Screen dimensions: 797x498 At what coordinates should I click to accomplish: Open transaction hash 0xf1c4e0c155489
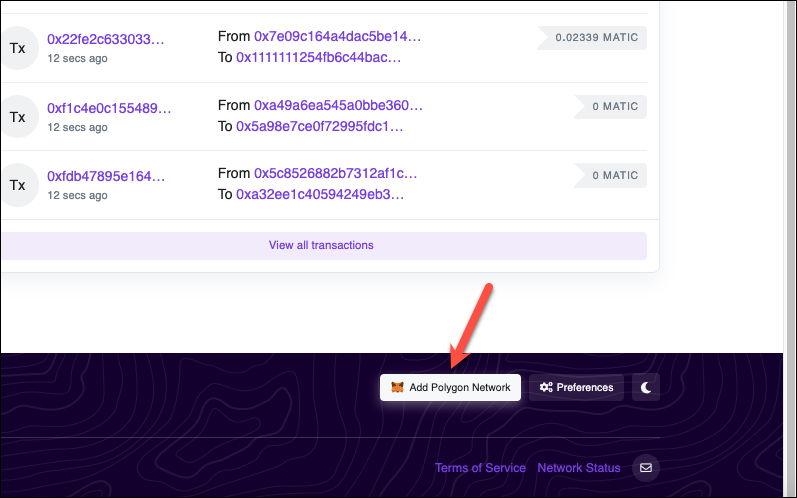109,108
